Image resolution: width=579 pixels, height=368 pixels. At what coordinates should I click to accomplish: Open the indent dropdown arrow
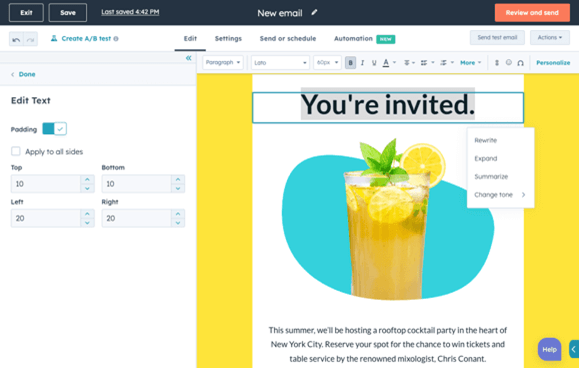(x=452, y=63)
